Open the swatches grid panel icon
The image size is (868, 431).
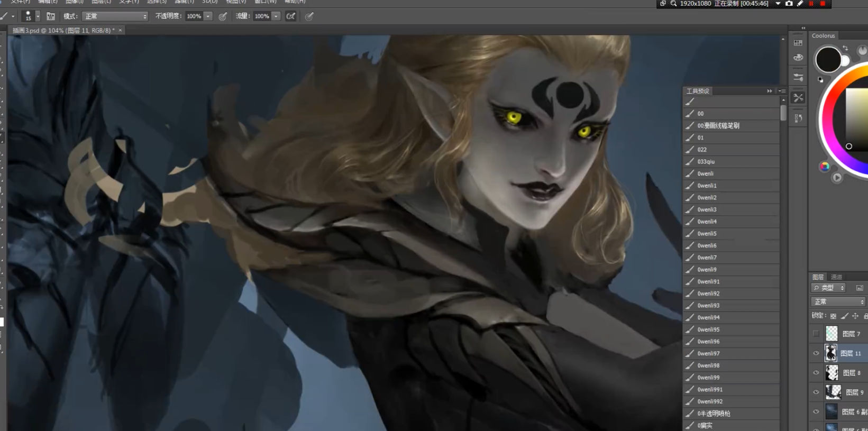798,43
